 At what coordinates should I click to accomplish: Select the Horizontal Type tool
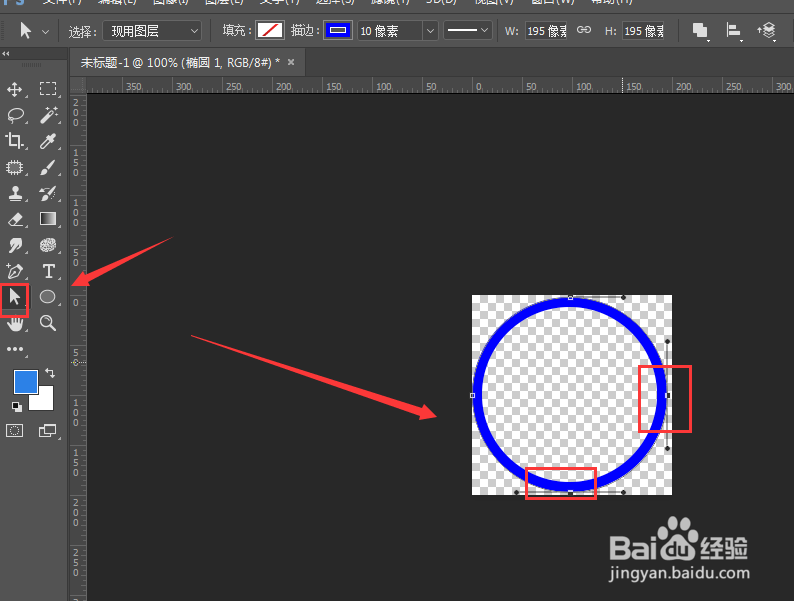[49, 271]
